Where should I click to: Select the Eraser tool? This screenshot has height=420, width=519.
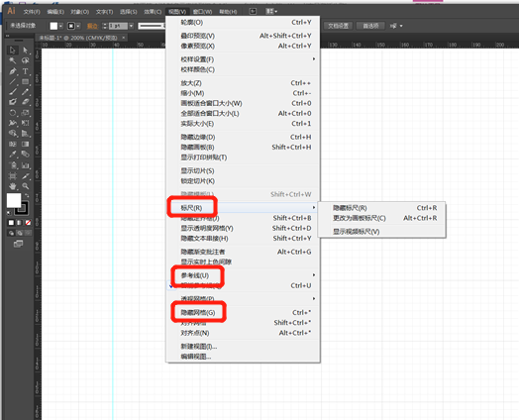pyautogui.click(x=25, y=102)
